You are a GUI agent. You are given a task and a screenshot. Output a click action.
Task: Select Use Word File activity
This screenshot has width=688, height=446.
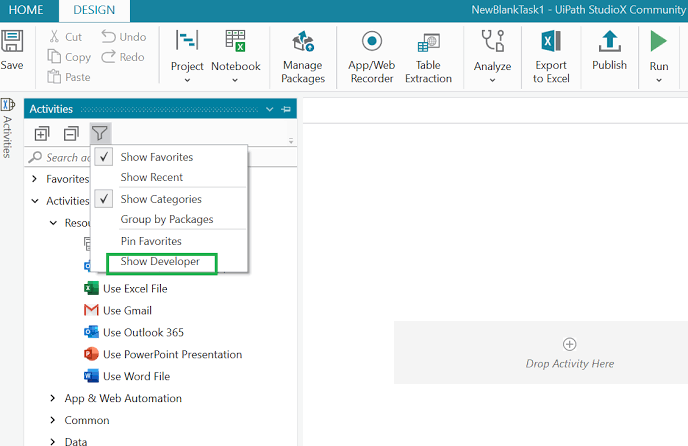click(x=136, y=376)
